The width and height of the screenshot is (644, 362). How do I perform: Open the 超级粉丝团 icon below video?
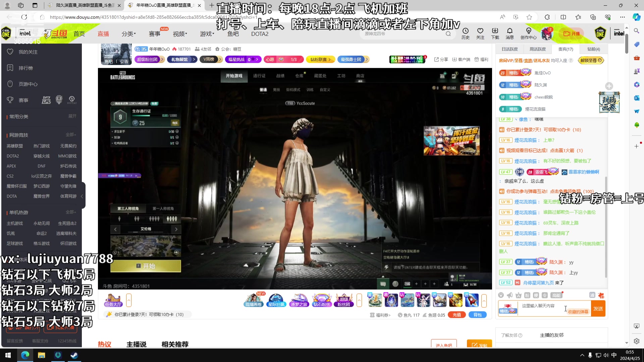[x=344, y=300]
